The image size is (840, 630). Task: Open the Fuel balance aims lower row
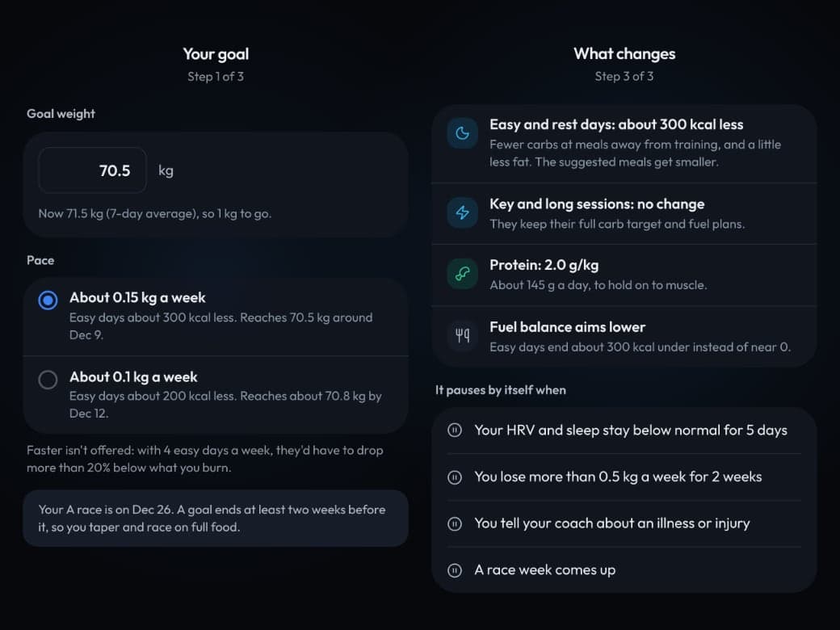tap(624, 337)
